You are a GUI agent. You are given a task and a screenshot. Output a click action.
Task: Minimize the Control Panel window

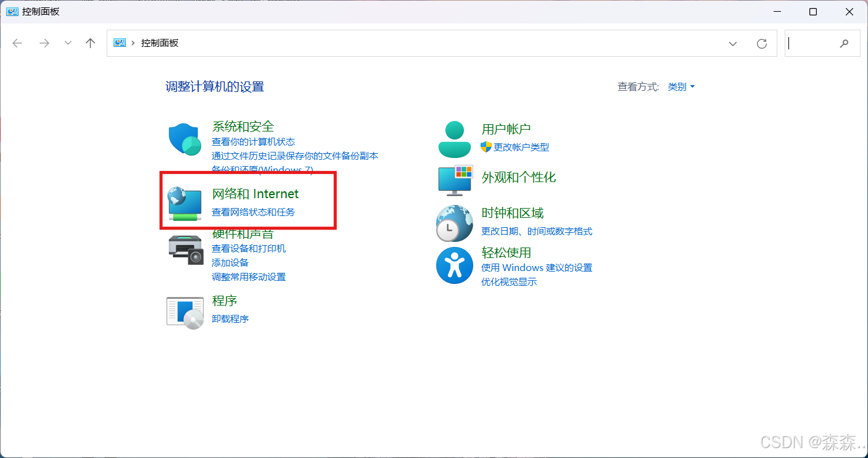[777, 12]
